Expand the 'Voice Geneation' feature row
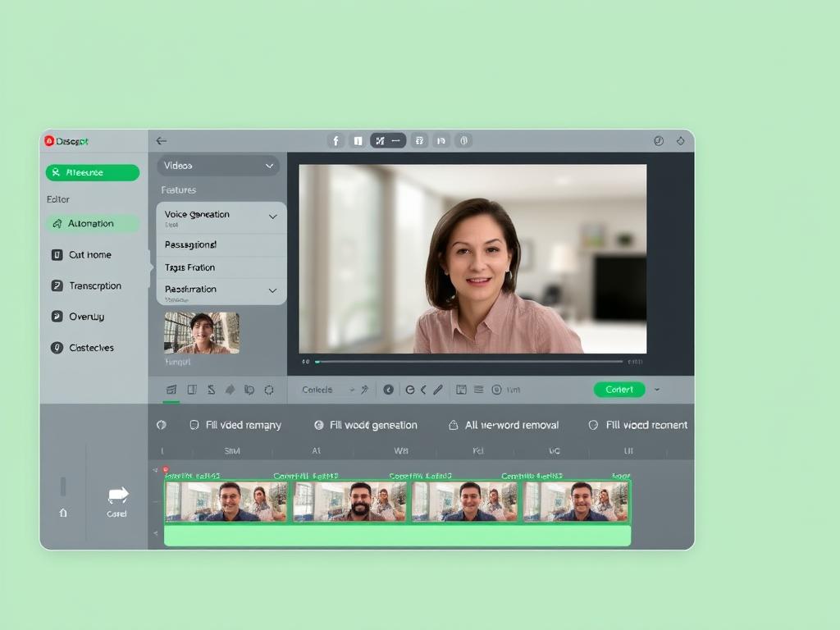 tap(221, 217)
